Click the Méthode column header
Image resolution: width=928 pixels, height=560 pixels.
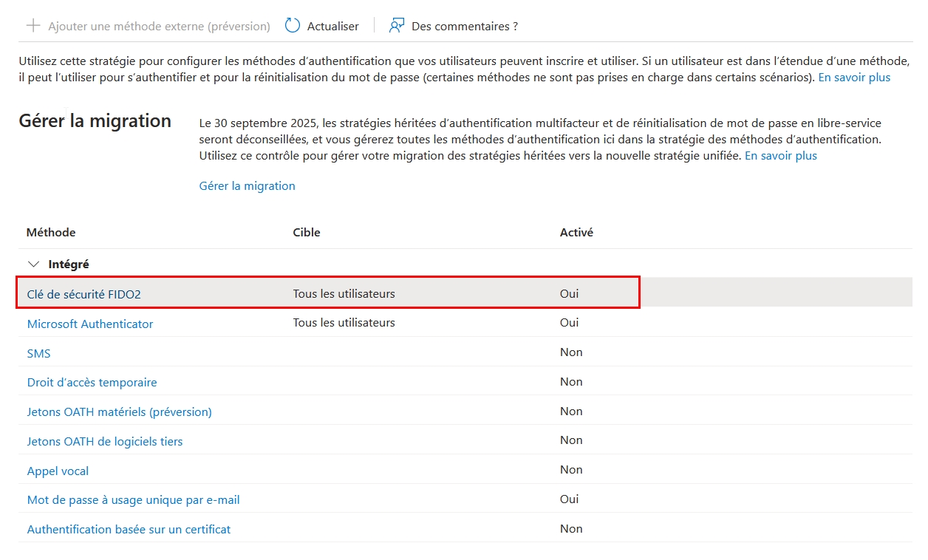point(51,233)
